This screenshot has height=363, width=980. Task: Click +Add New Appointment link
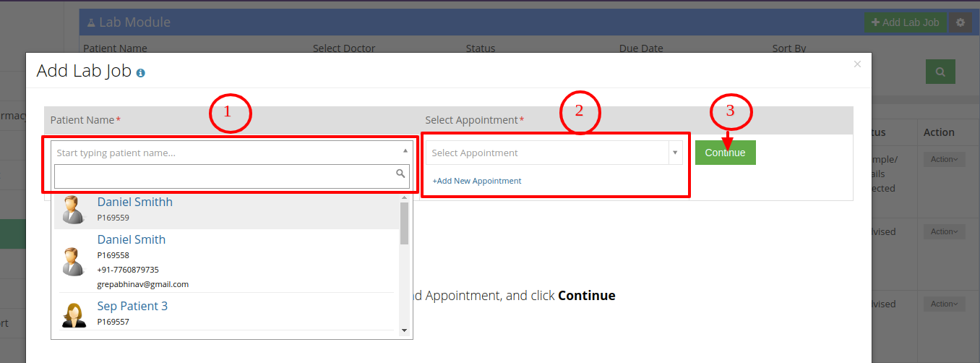click(477, 181)
